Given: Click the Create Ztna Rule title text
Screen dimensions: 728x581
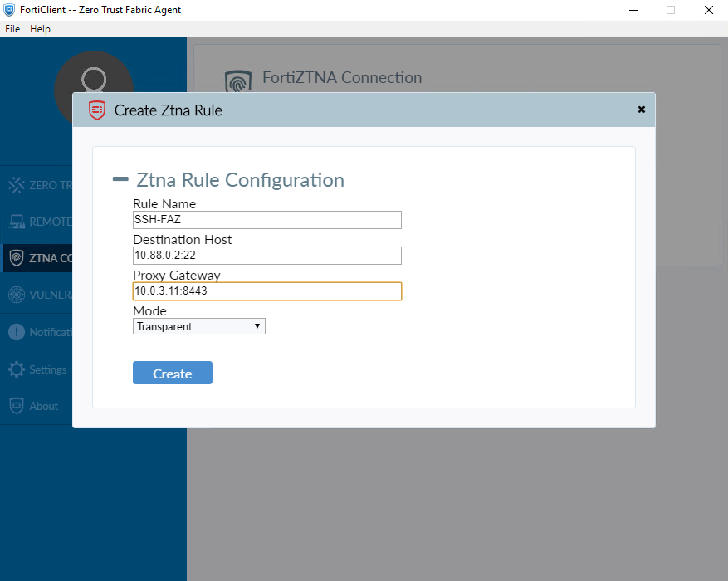Looking at the screenshot, I should tap(168, 110).
